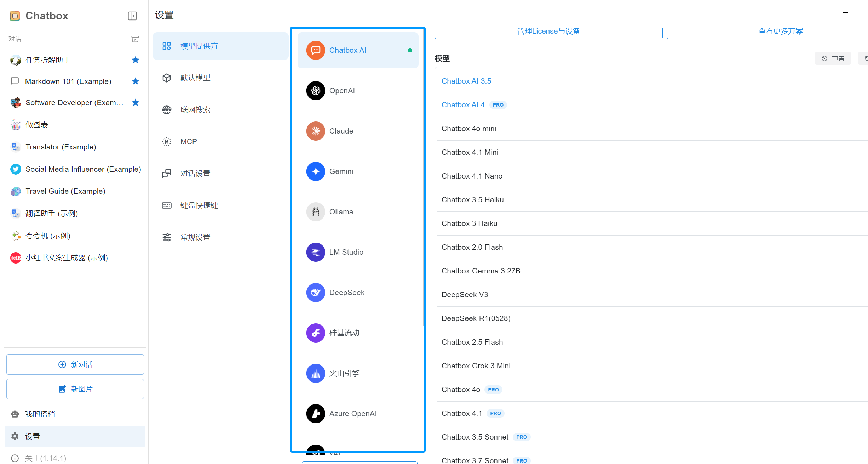Click the Chatbox 4.1 Nano row

(x=653, y=176)
